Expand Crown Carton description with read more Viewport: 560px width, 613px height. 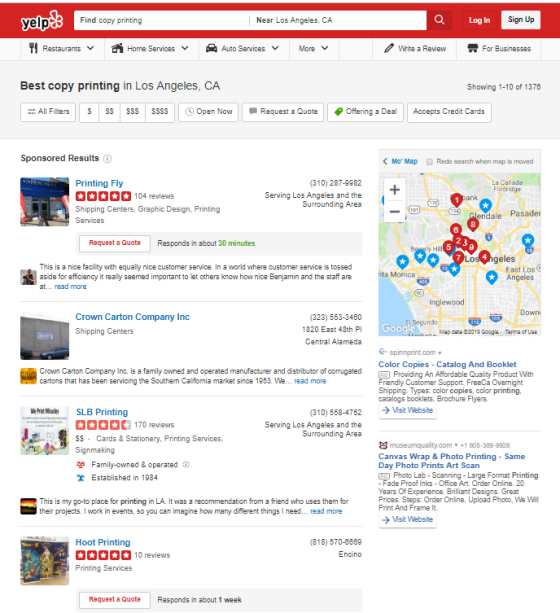tap(310, 381)
